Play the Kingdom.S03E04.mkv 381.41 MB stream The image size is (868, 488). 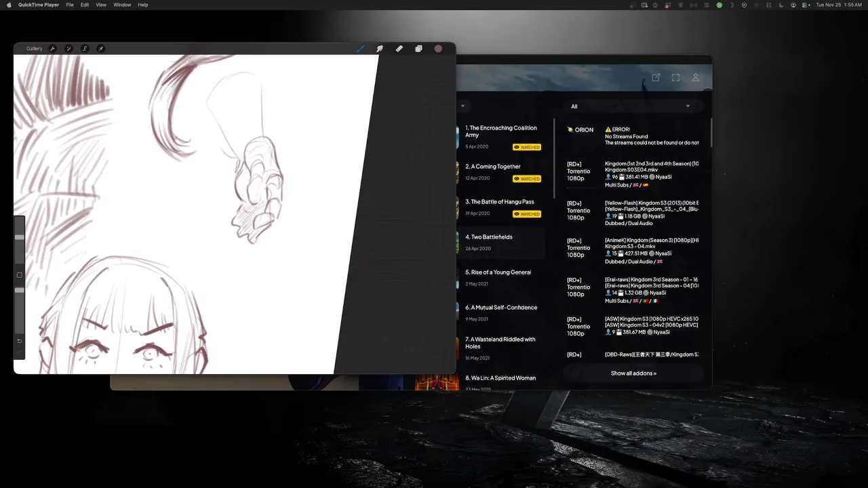tap(632, 174)
